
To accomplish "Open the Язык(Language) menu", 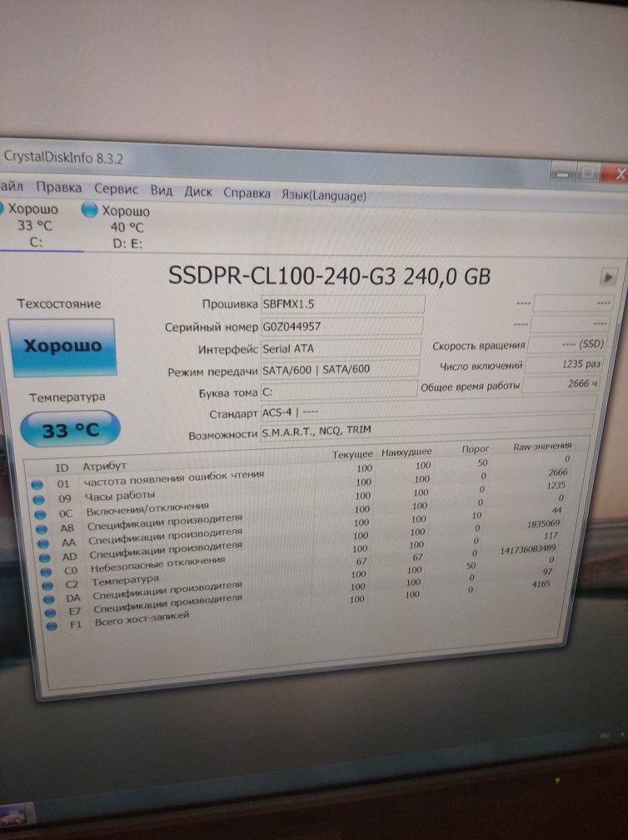I will click(x=324, y=196).
